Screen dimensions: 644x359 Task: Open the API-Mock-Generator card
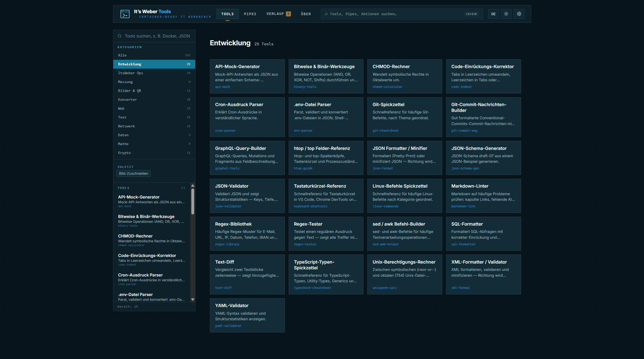(x=247, y=76)
